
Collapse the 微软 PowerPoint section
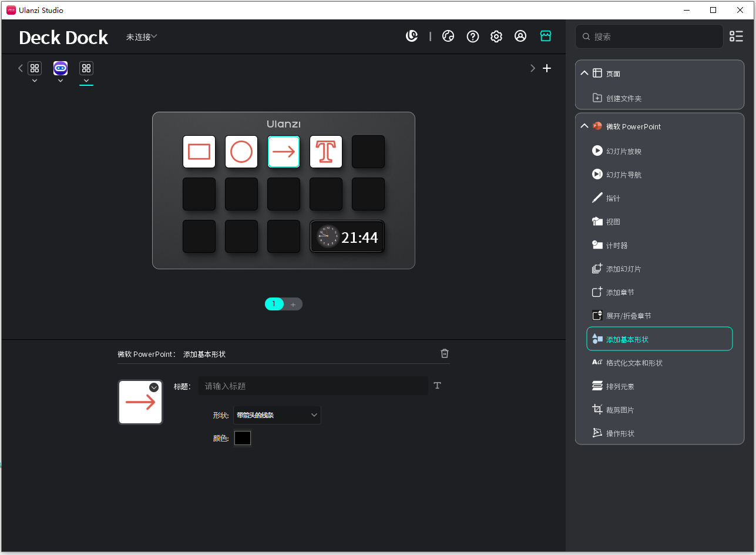[584, 126]
